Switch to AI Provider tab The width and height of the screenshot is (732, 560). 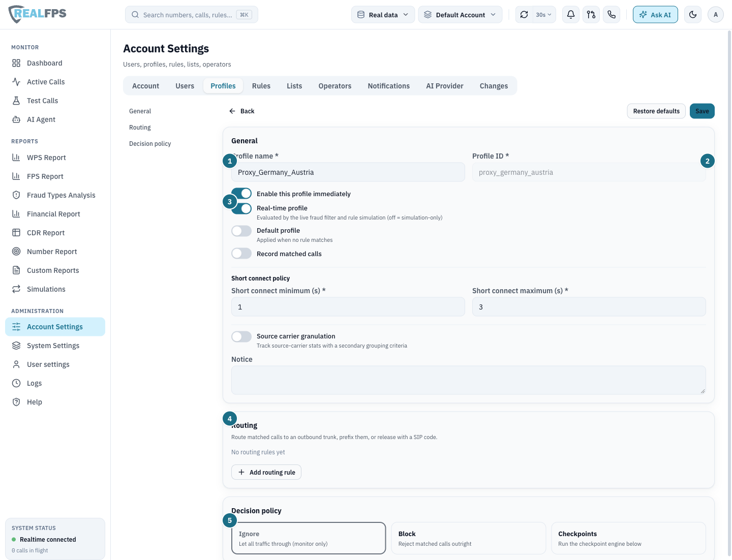(445, 86)
